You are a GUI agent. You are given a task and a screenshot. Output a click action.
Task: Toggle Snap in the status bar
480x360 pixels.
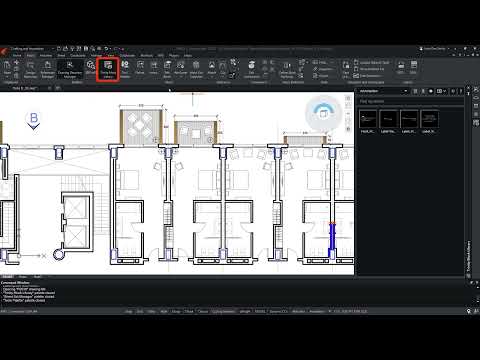coord(129,311)
